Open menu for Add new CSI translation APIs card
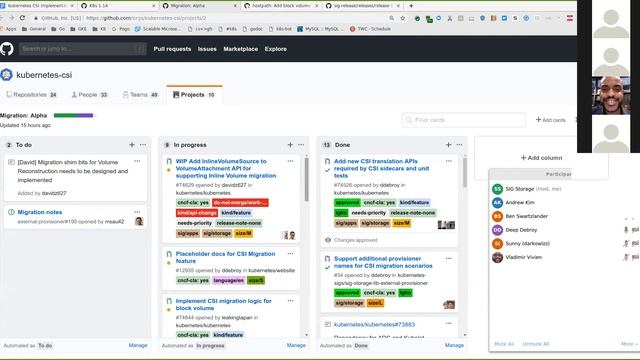640x360 pixels. point(449,161)
